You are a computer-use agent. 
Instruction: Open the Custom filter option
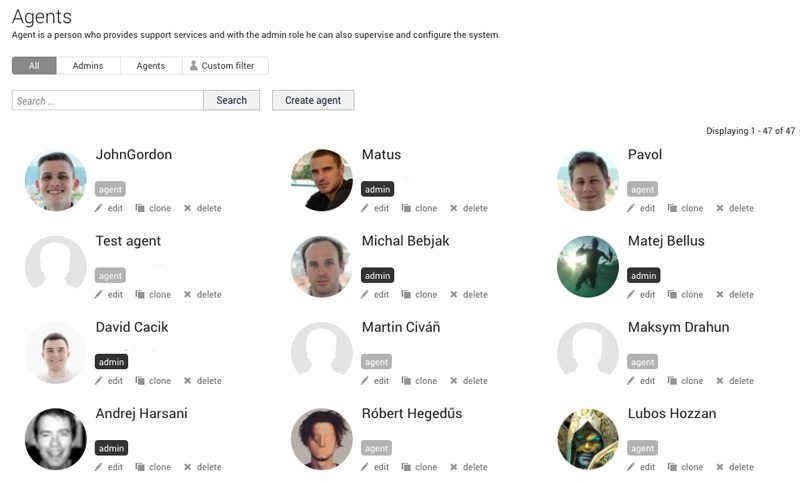[x=226, y=66]
